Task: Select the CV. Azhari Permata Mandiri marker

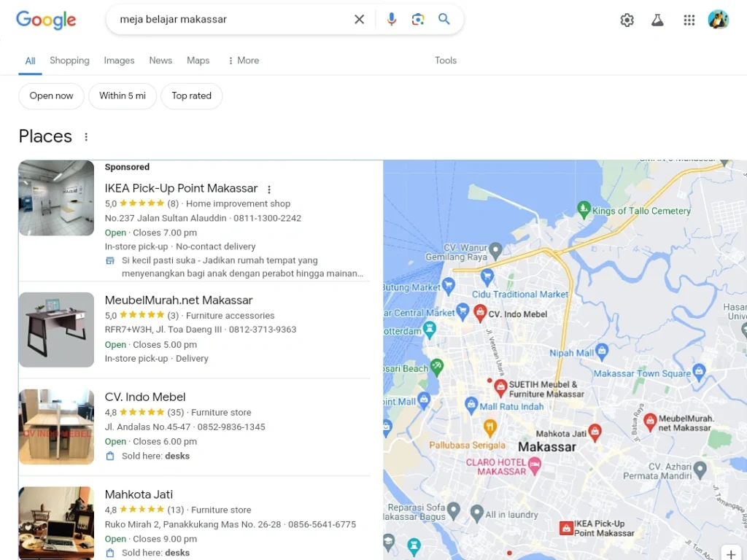Action: click(700, 470)
